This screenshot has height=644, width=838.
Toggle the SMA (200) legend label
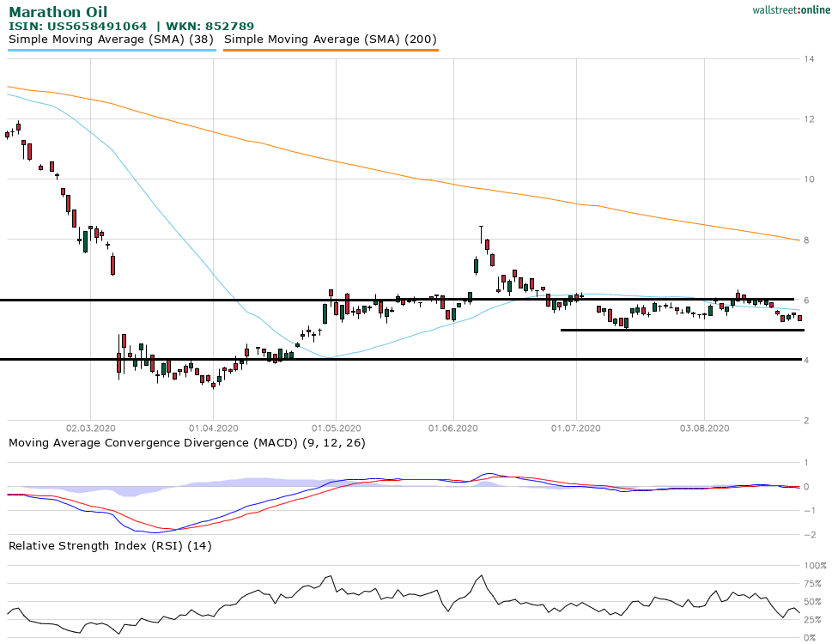pyautogui.click(x=331, y=39)
